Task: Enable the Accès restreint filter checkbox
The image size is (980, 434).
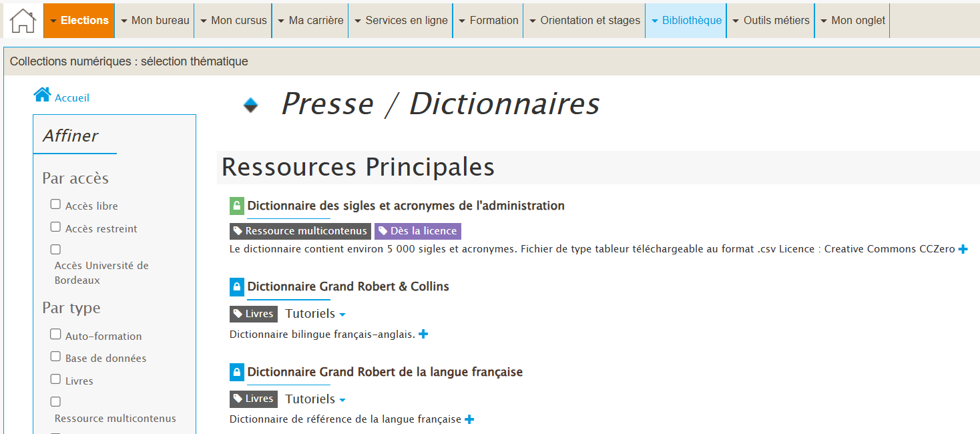Action: coord(55,227)
